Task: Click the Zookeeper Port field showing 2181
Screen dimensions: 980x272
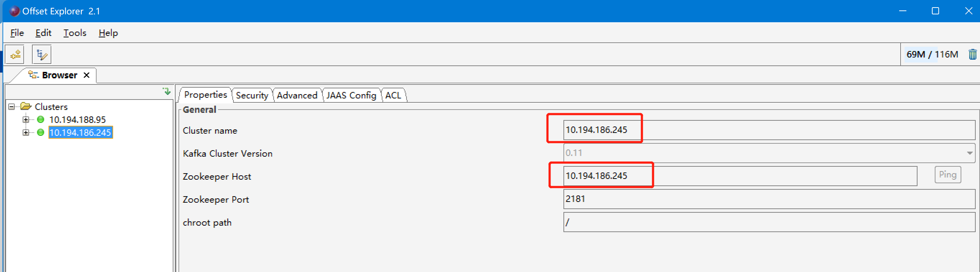Action: tap(769, 199)
